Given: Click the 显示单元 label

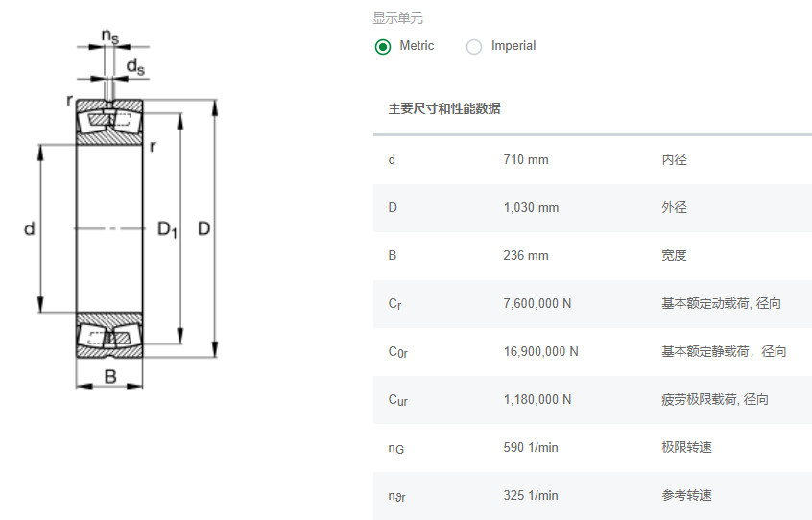Looking at the screenshot, I should (x=397, y=18).
